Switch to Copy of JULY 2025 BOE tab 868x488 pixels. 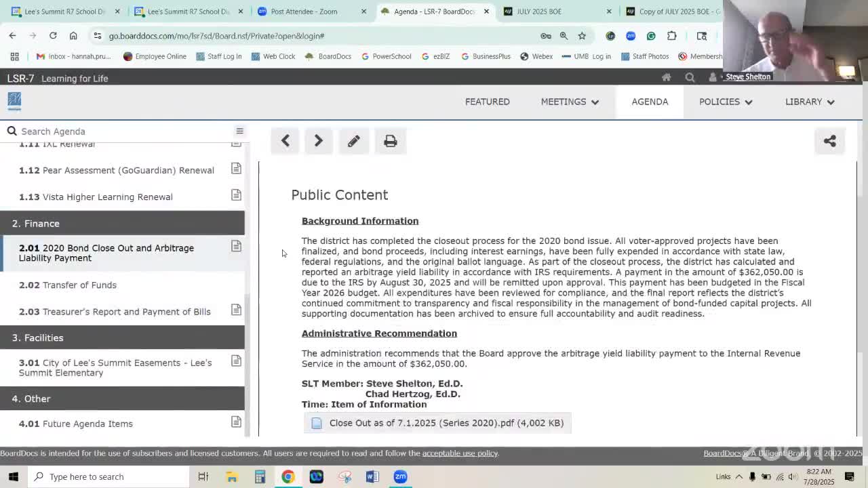point(673,12)
